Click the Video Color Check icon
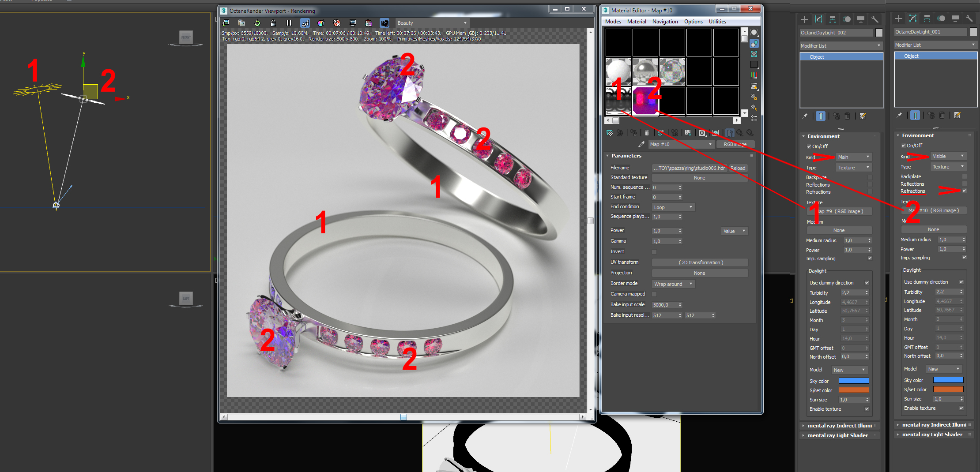This screenshot has height=472, width=980. click(754, 75)
